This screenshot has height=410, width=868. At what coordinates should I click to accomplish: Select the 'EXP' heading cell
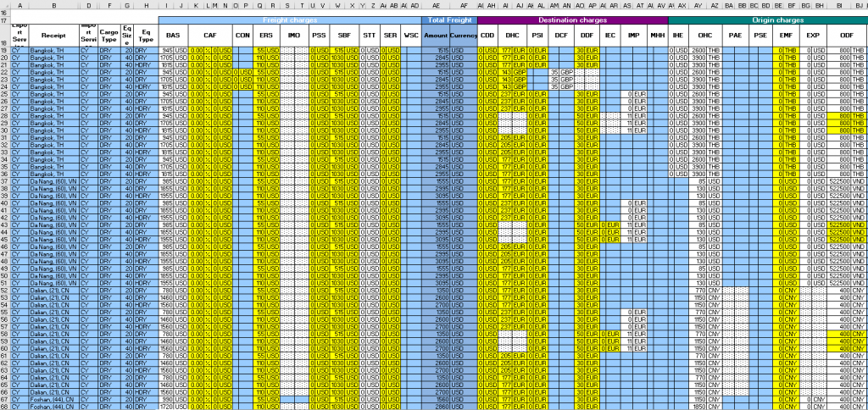point(813,36)
